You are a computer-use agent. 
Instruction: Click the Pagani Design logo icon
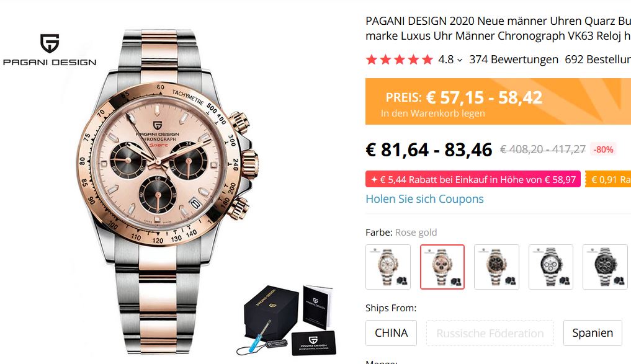50,43
